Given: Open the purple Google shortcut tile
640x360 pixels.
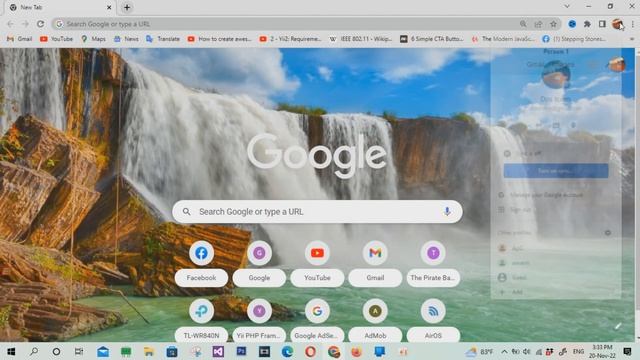Looking at the screenshot, I should 259,263.
